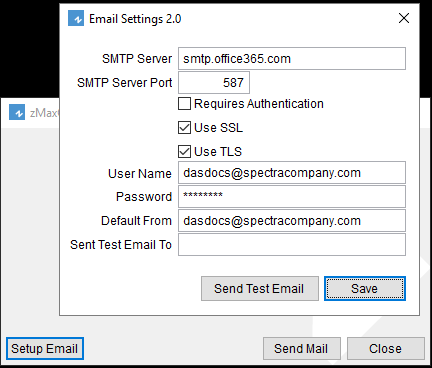The width and height of the screenshot is (432, 368).
Task: Click the Close button at bottom right
Action: click(x=386, y=349)
